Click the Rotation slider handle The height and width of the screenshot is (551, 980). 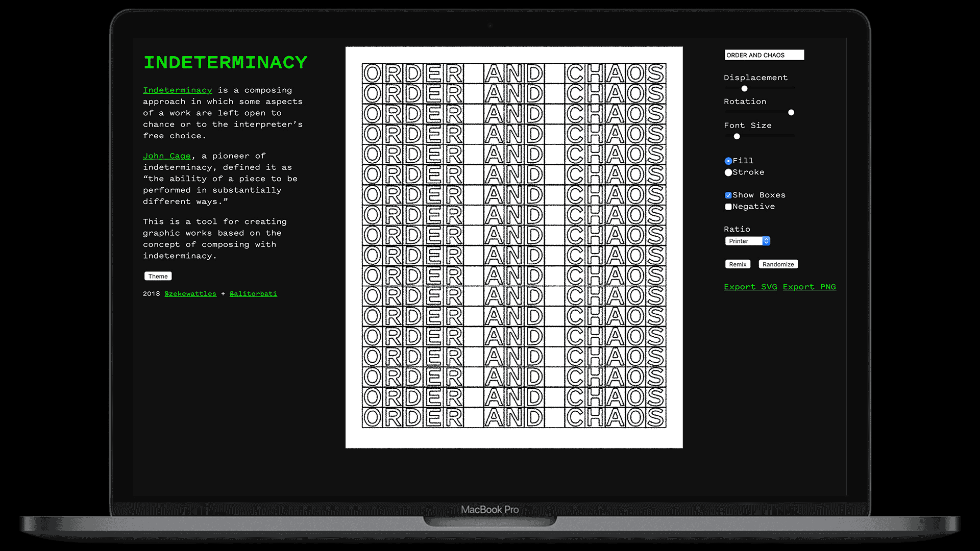click(791, 112)
